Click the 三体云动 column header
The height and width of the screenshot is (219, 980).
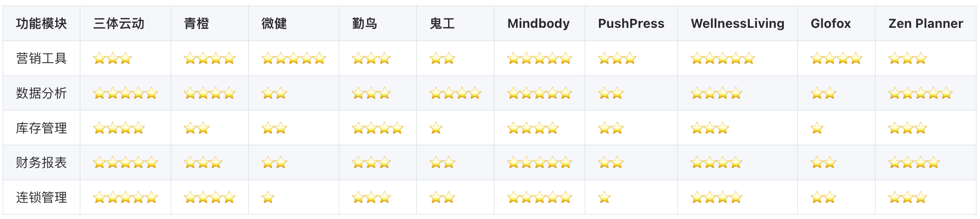click(119, 23)
